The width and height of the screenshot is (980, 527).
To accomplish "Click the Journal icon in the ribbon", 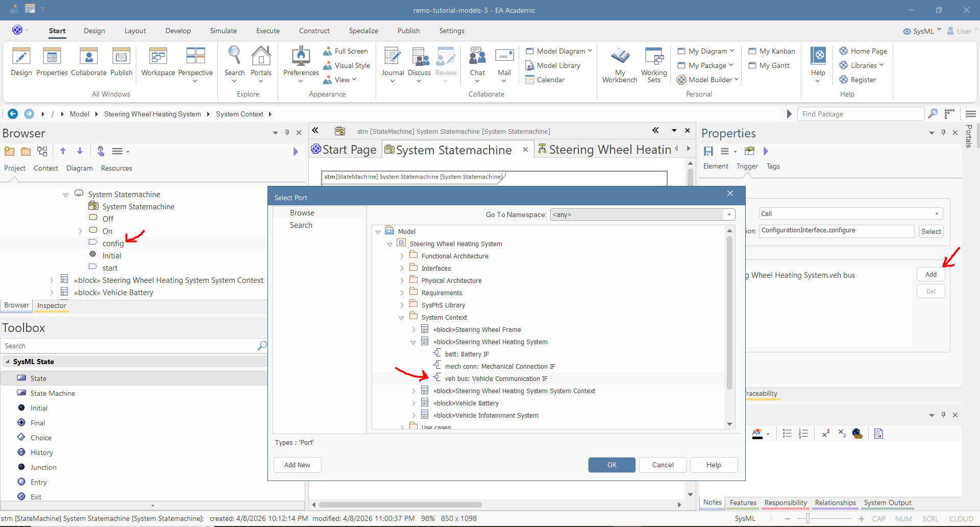I will (x=393, y=57).
